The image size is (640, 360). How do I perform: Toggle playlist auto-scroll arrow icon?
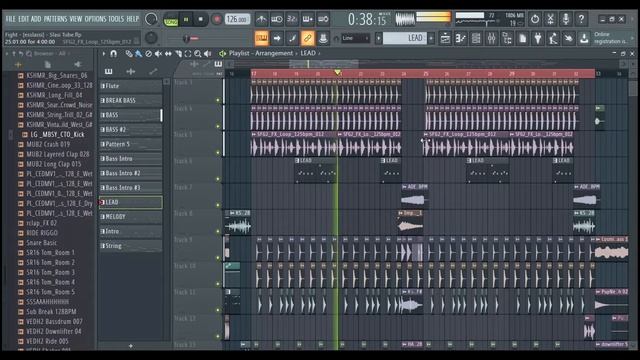pos(277,38)
